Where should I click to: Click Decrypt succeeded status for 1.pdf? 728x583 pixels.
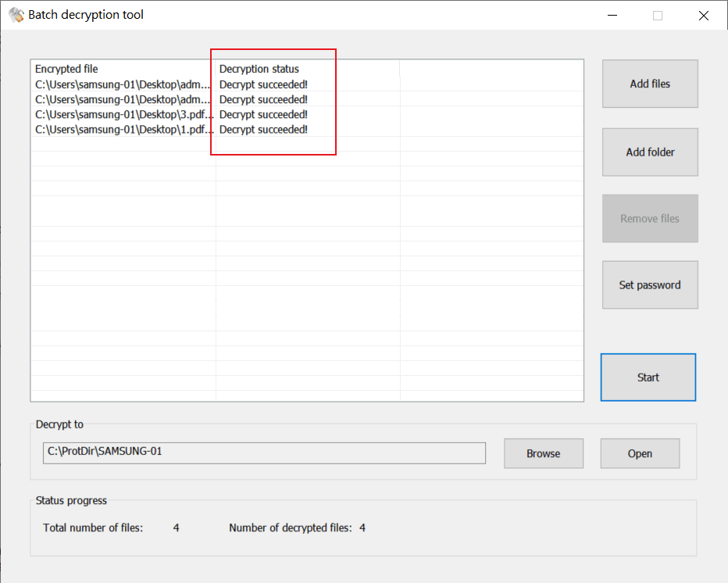click(263, 130)
